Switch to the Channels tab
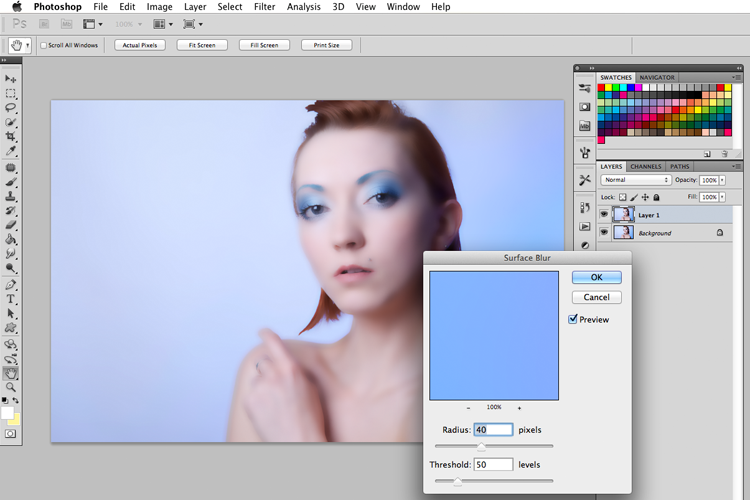 coord(645,167)
